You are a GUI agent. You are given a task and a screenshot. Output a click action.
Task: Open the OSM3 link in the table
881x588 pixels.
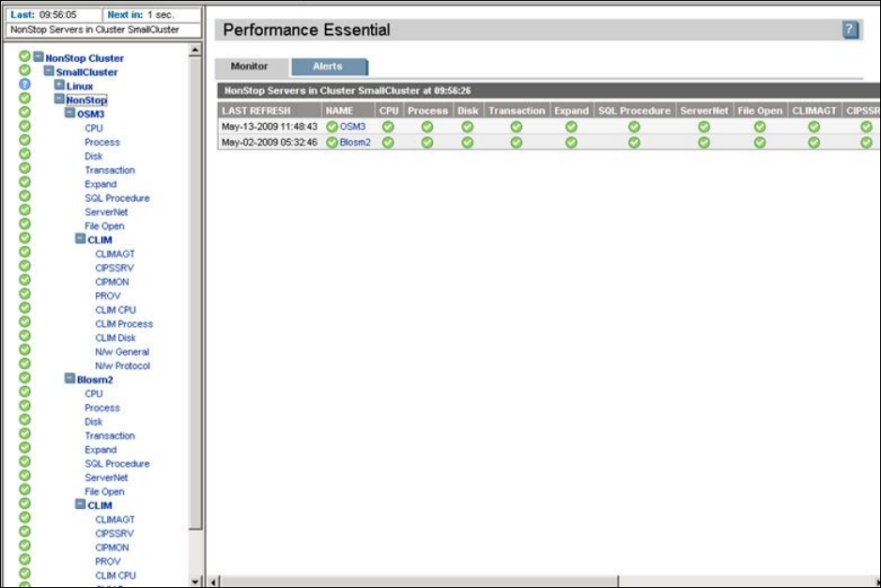(x=352, y=127)
